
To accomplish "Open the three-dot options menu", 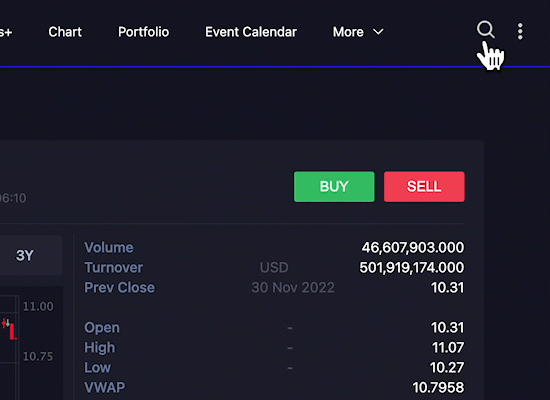I will tap(520, 32).
